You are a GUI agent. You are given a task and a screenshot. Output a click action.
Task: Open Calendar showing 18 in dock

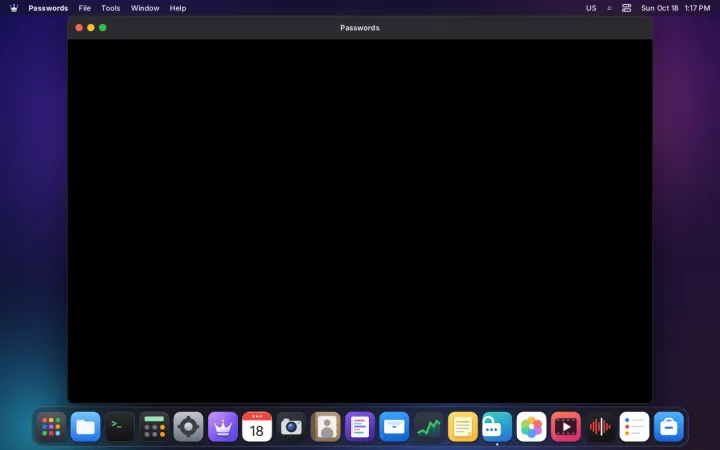pyautogui.click(x=257, y=427)
